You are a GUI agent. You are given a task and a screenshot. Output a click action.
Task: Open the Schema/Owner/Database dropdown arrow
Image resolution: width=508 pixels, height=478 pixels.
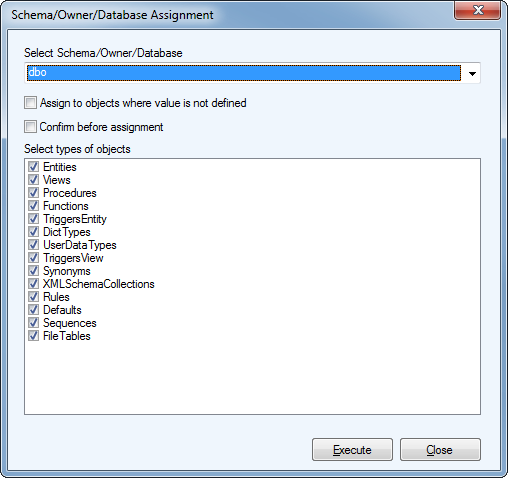(x=472, y=73)
